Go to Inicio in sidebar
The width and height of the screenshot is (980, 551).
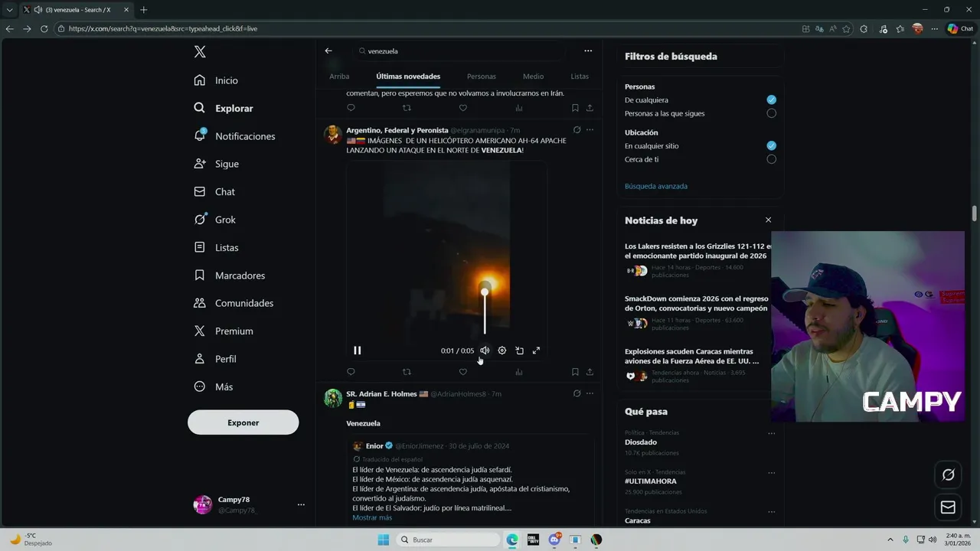coord(216,80)
